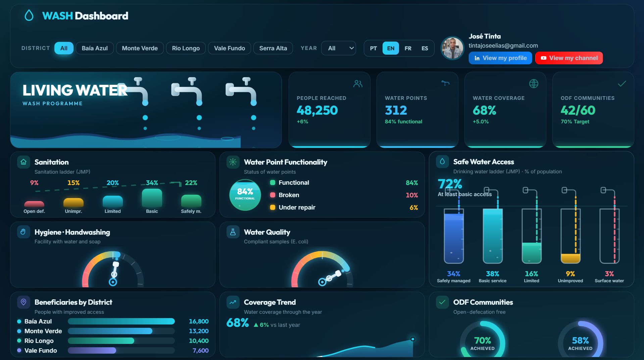Click the Hygiene Handwashing hand icon
Screen dimensions: 644x360
click(x=23, y=232)
